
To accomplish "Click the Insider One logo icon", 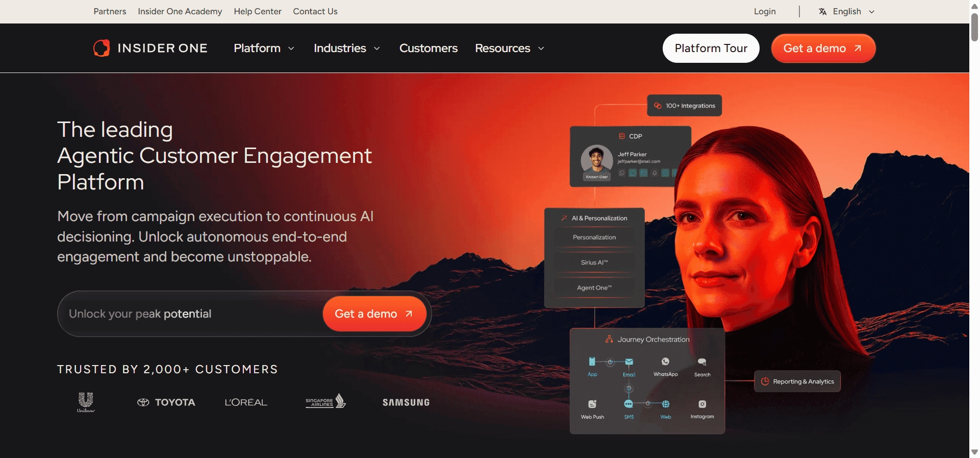I will [102, 48].
